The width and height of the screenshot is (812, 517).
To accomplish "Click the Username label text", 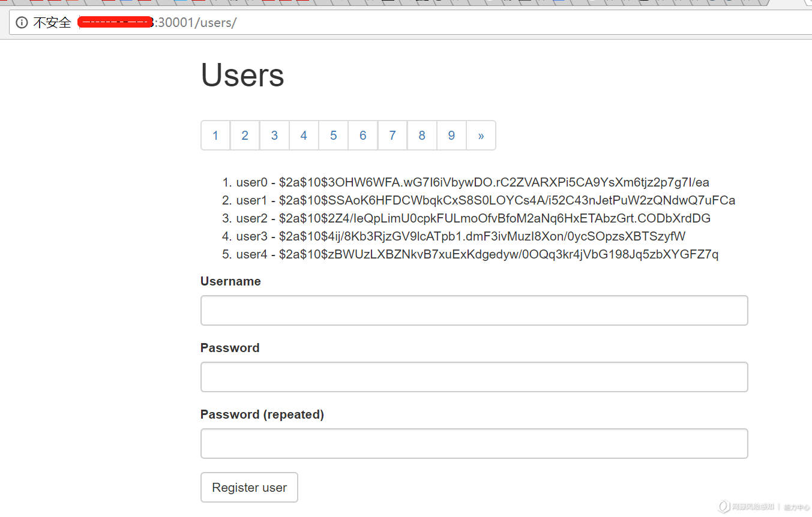I will click(x=230, y=281).
